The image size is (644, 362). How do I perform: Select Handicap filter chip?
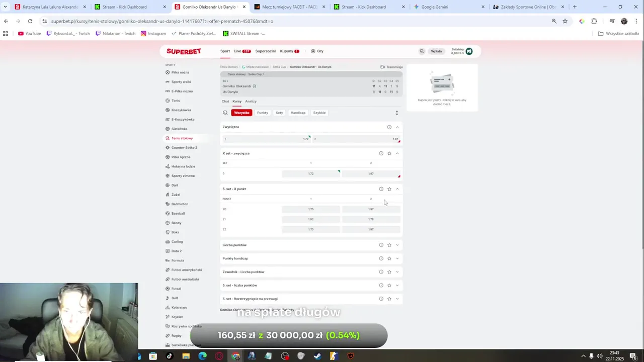[x=298, y=113]
